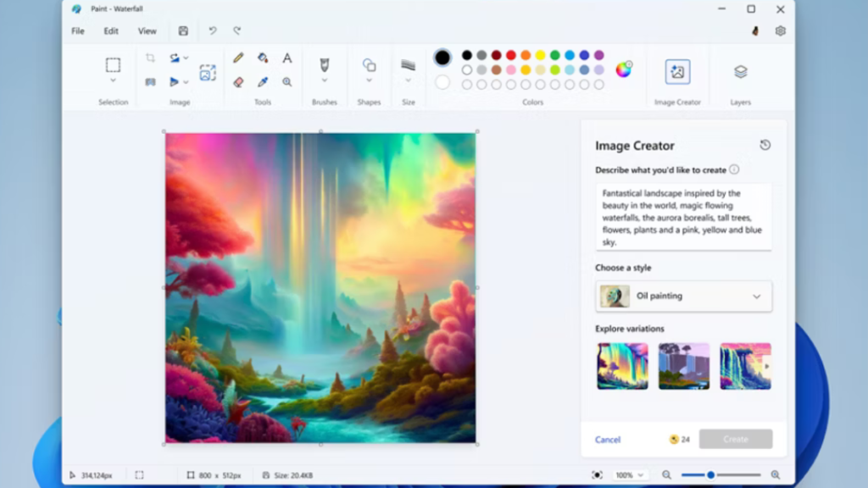Click the waterfall painting on the canvas
868x488 pixels.
320,288
